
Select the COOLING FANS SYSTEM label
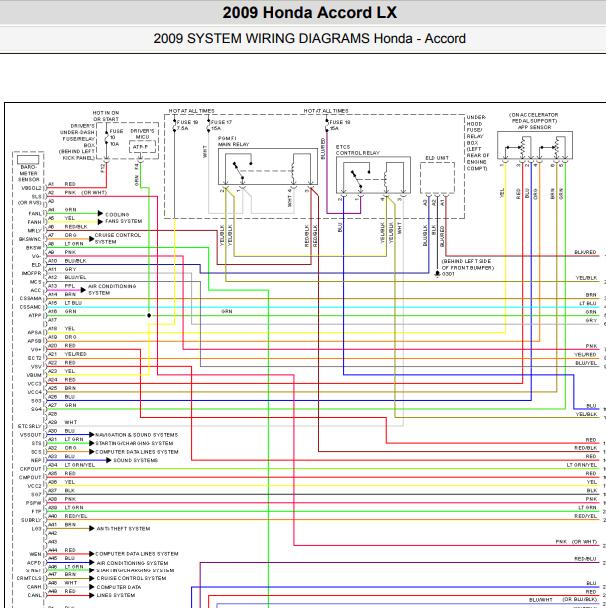coord(124,218)
